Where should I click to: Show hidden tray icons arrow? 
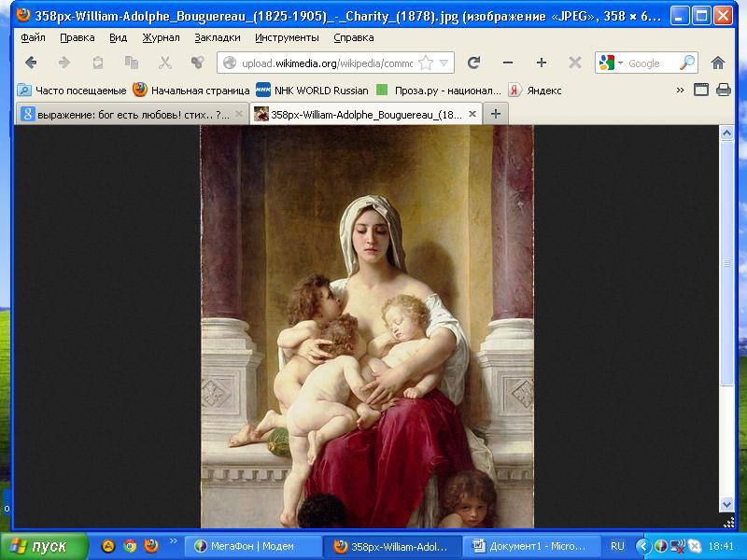pos(643,546)
